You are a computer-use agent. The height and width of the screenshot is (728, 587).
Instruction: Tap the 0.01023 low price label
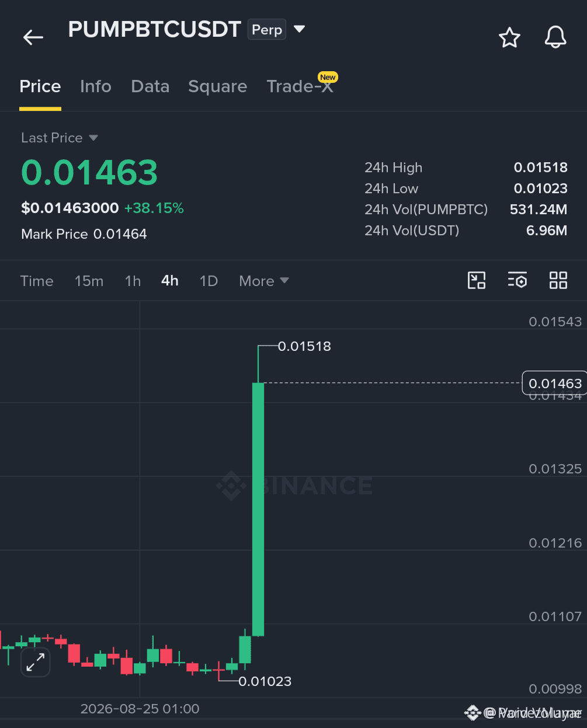tap(265, 681)
